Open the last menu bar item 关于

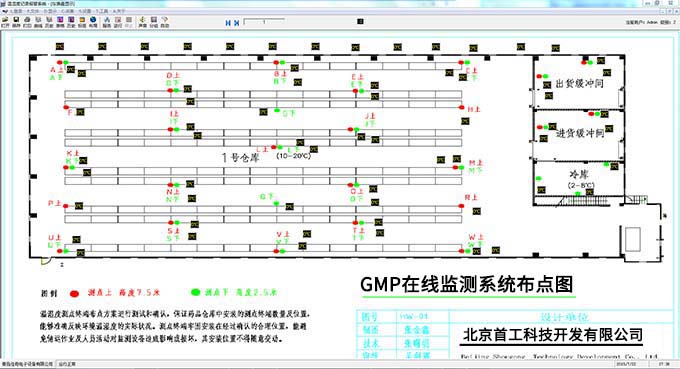click(118, 11)
